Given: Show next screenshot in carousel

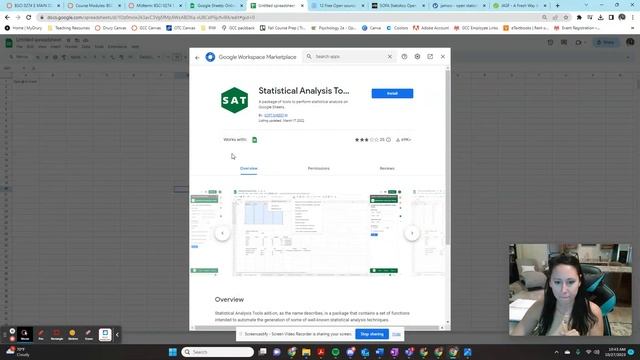Looking at the screenshot, I should (412, 233).
